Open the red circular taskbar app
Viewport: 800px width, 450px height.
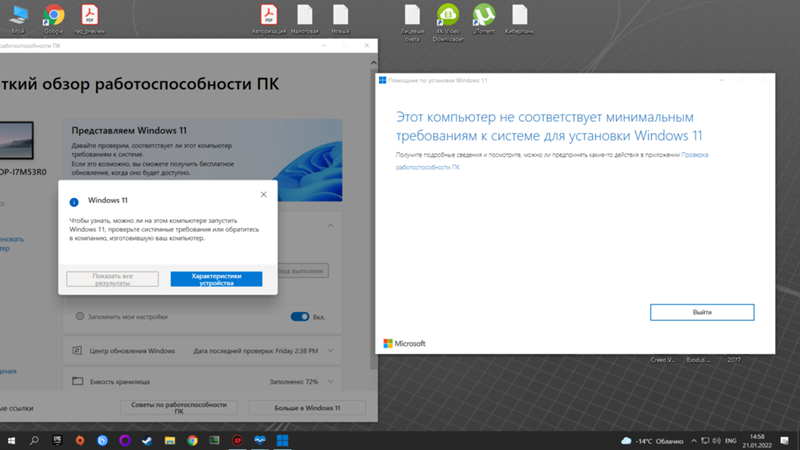click(x=237, y=440)
